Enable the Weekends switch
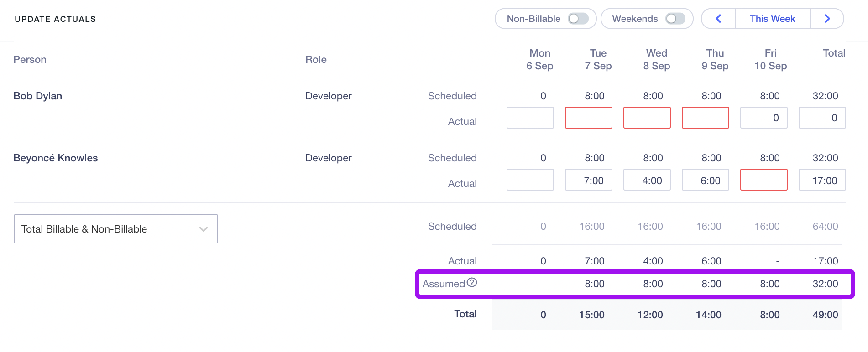This screenshot has width=868, height=352. [675, 19]
